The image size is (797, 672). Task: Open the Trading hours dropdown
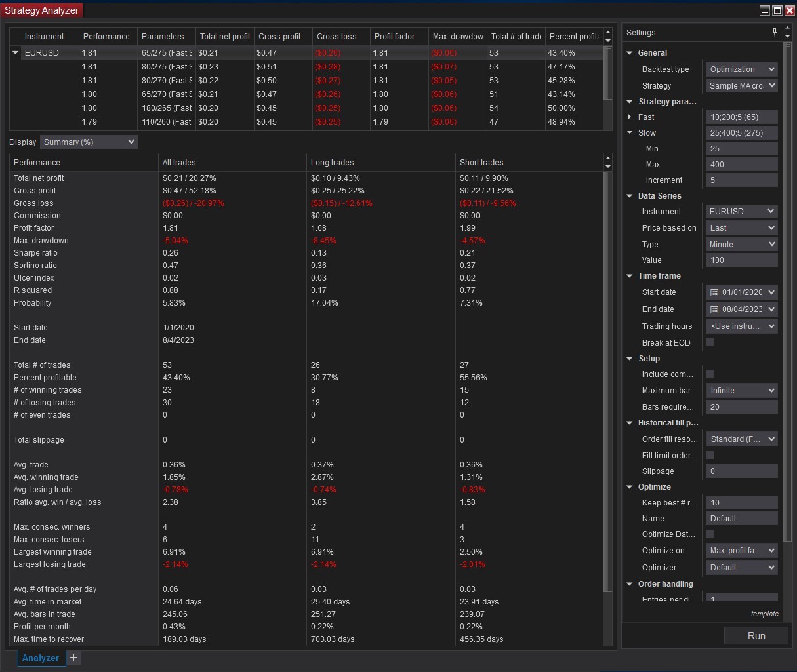click(742, 326)
